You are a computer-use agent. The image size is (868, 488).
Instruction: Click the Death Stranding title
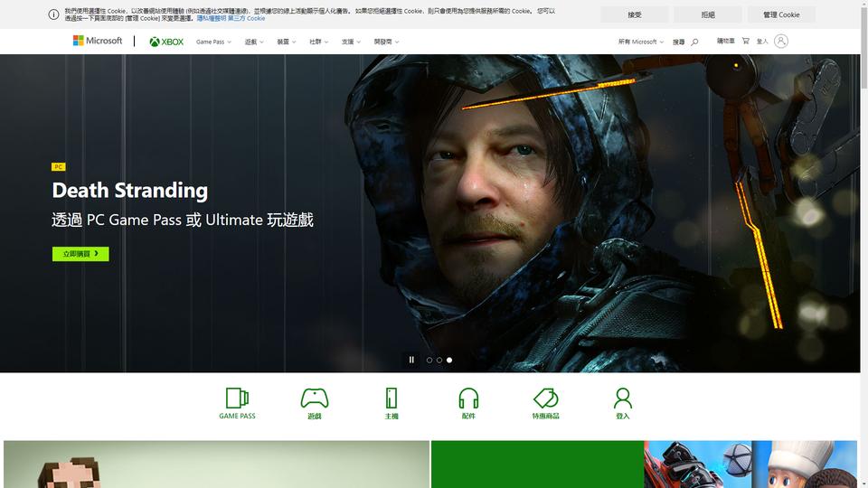130,191
